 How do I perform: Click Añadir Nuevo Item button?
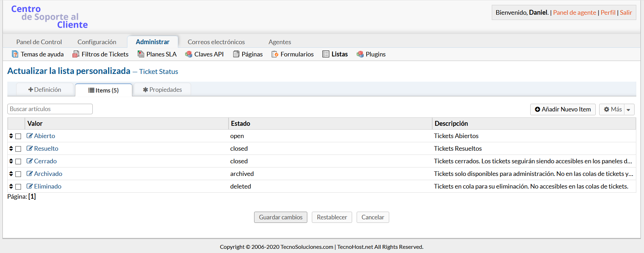(562, 109)
